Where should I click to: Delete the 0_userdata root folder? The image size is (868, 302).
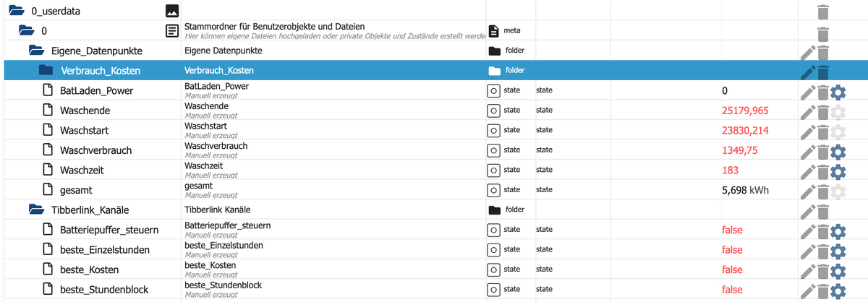coord(823,12)
